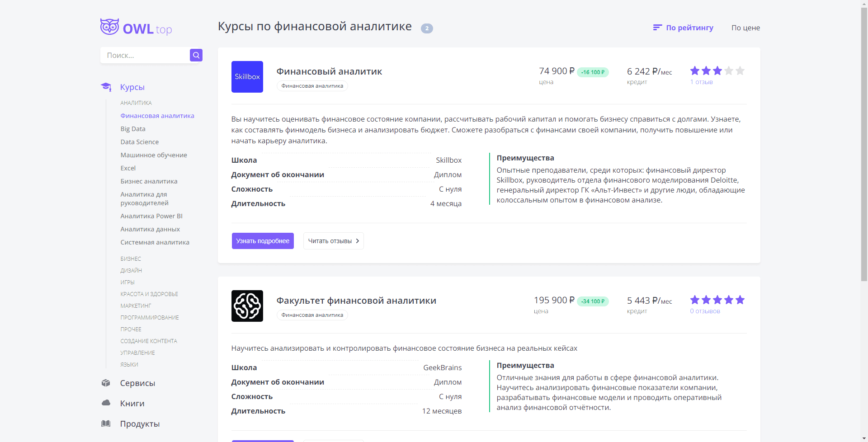Click the search magnifier icon

(x=196, y=55)
